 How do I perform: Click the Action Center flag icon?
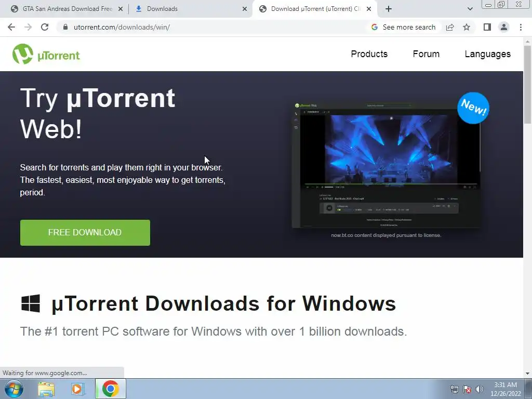(467, 389)
